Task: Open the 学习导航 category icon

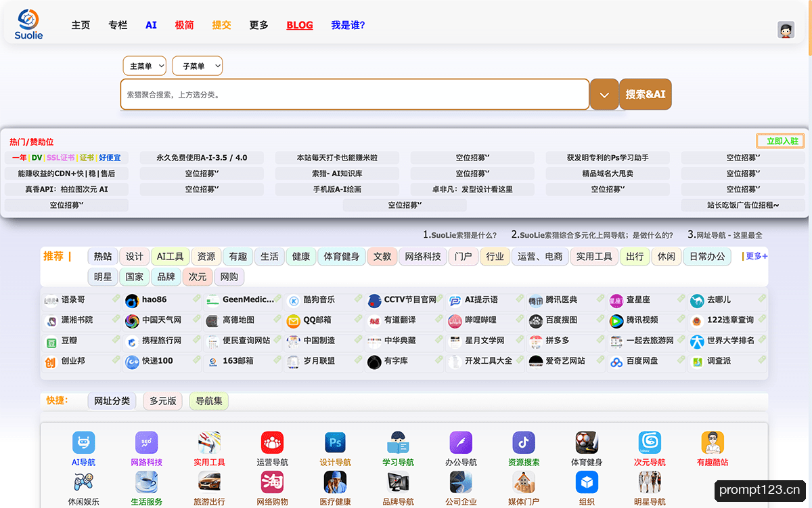Action: point(399,443)
